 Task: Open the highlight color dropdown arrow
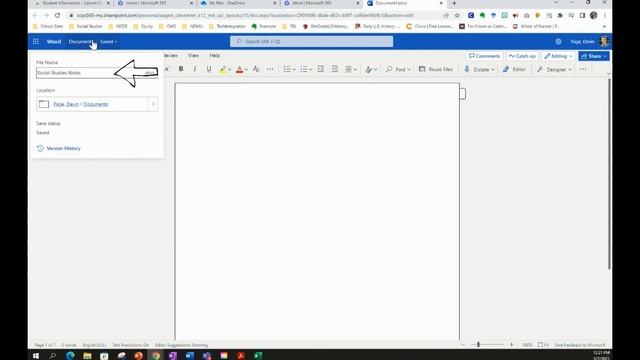pos(229,70)
